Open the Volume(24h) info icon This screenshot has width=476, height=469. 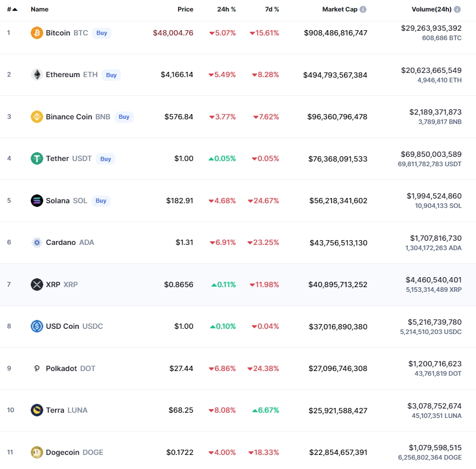click(457, 9)
